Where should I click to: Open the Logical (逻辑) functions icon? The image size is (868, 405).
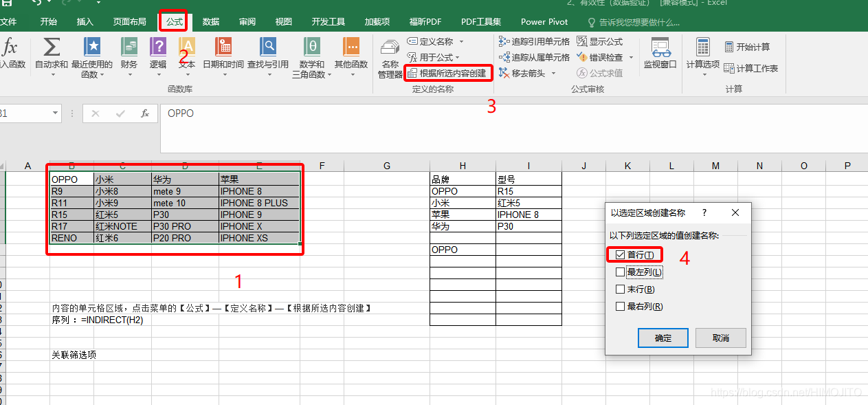coord(158,47)
